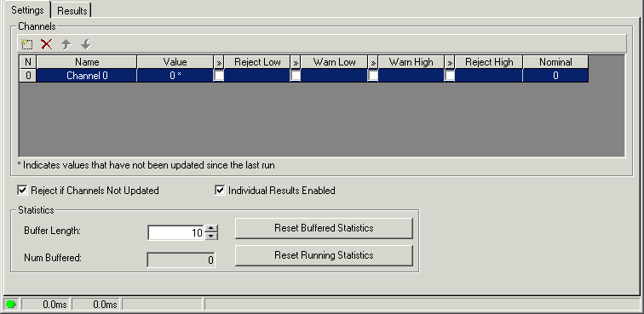Image resolution: width=644 pixels, height=314 pixels.
Task: Click the Nominal column header
Action: 555,62
